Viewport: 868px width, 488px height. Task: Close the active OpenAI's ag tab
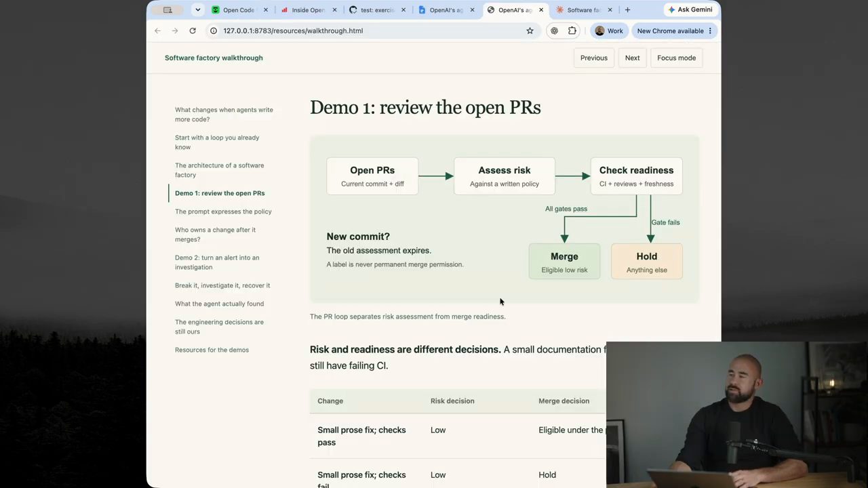(x=541, y=10)
